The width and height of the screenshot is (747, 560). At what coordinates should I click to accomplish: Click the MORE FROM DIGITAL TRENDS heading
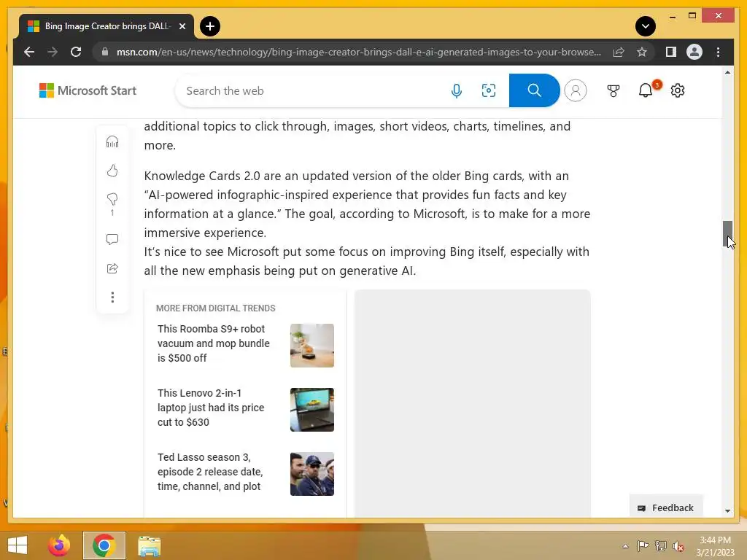click(216, 308)
